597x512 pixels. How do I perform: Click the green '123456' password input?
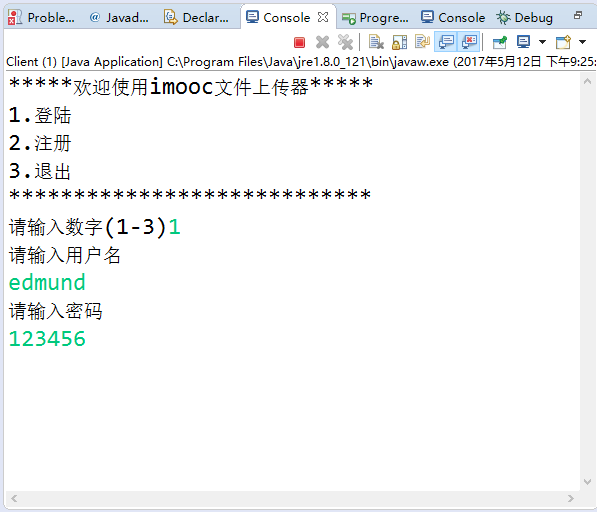(47, 339)
